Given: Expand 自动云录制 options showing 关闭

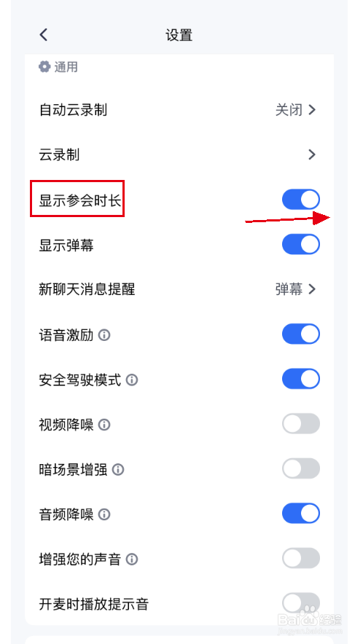Looking at the screenshot, I should 296,110.
